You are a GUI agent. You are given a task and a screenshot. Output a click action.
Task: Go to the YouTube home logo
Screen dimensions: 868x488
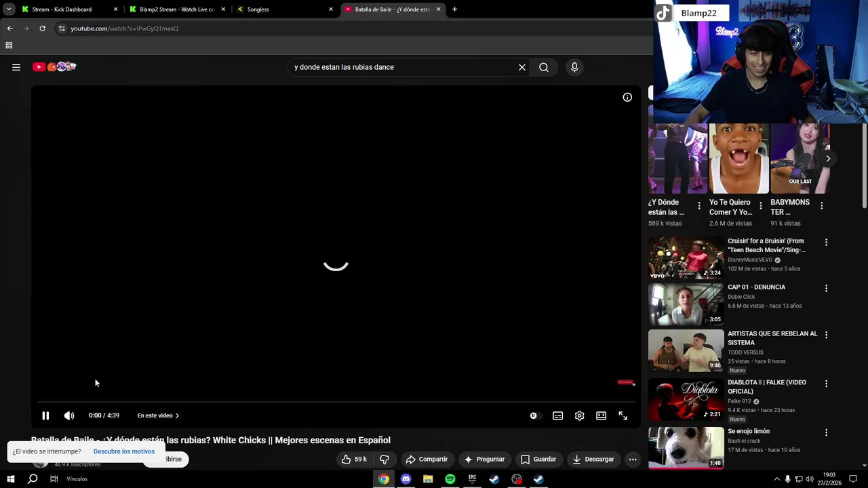pos(54,66)
